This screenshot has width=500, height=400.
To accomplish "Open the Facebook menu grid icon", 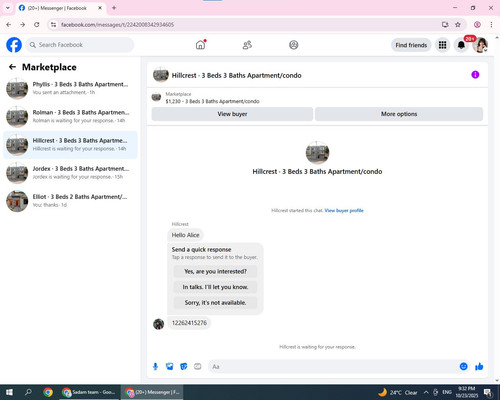I will click(x=442, y=45).
